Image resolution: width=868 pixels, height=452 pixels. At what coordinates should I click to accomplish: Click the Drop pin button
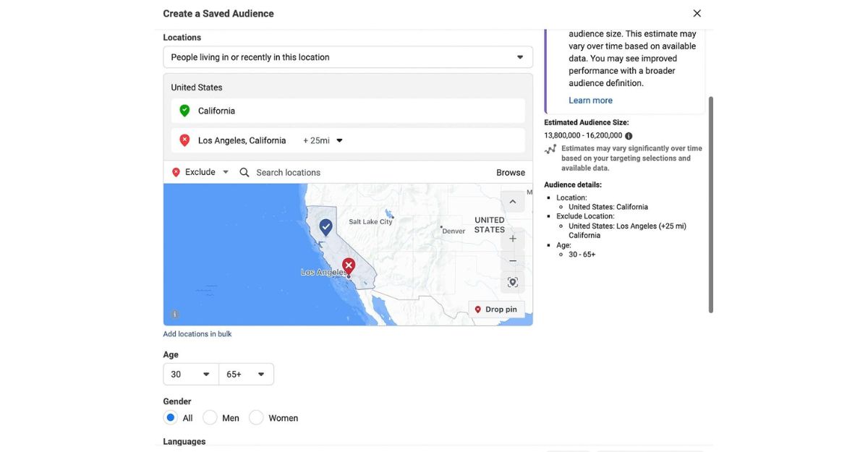click(496, 310)
